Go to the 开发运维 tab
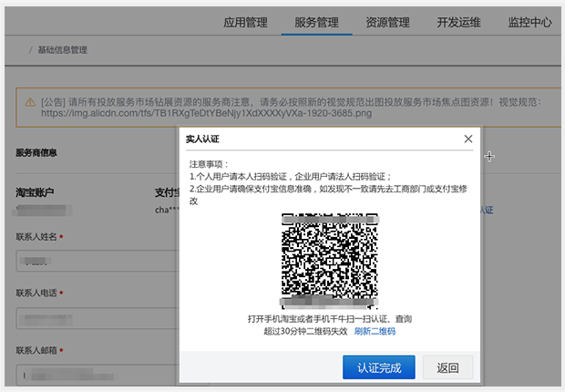 [x=458, y=23]
